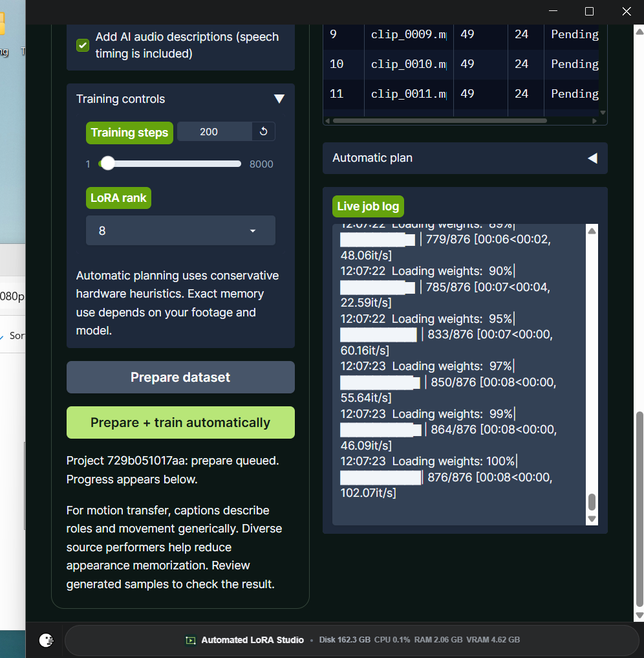This screenshot has height=658, width=644.
Task: Select the clip_0009 cell in the table
Action: pos(409,34)
